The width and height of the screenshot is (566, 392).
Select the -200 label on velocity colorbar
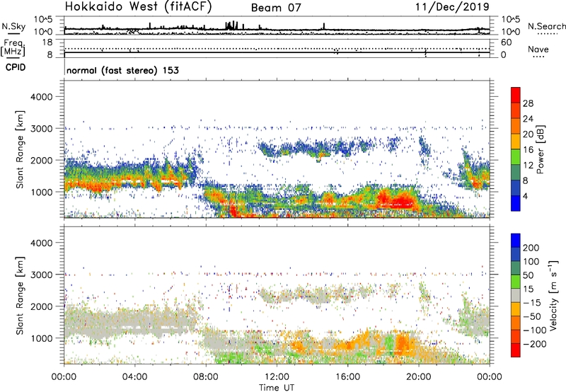534,344
